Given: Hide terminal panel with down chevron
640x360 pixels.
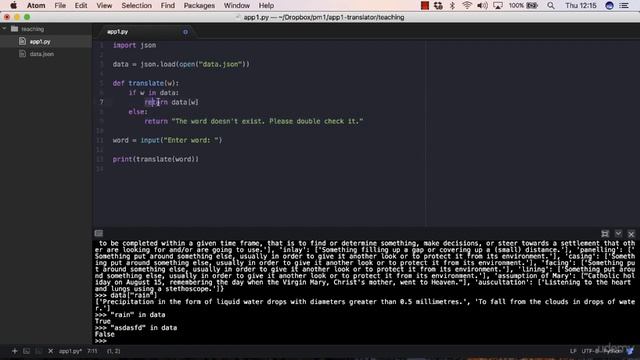Looking at the screenshot, I should point(618,233).
